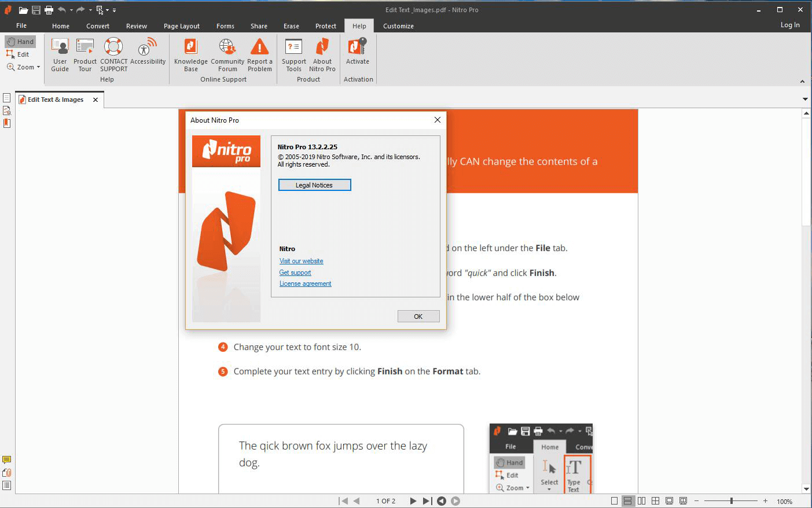Switch to the Page Layout tab
Screen dimensions: 812x508
tap(182, 26)
